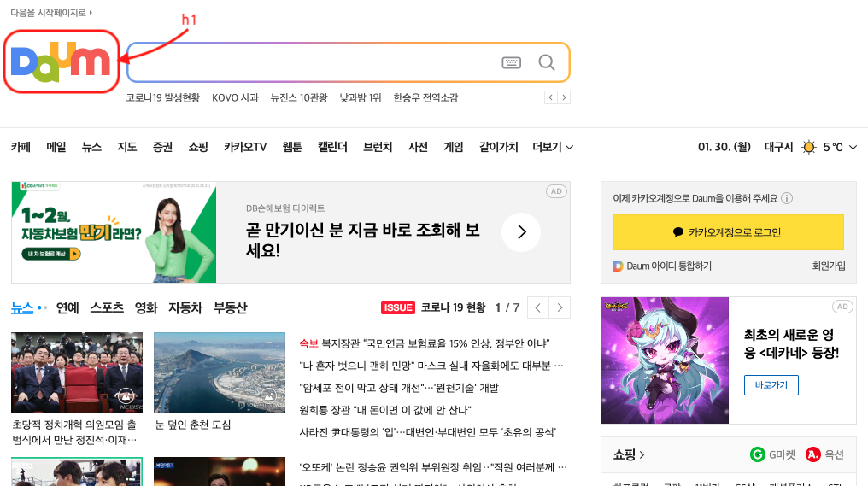Click Daum 아이디 통합하기 link
The image size is (868, 486).
669,266
